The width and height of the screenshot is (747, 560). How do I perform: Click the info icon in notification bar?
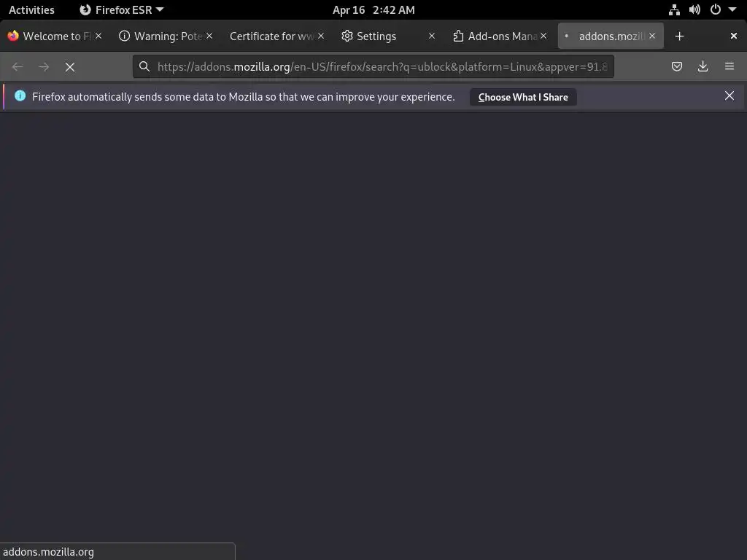[x=20, y=96]
